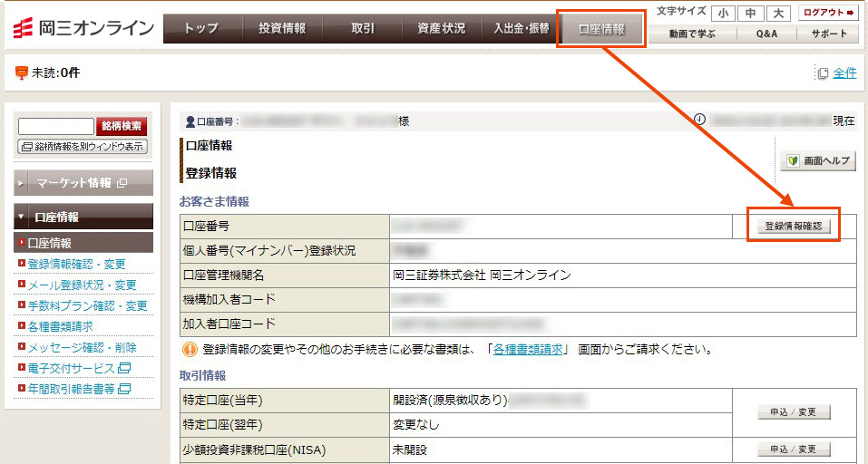Click the 未開設 NISA status text
The image size is (868, 464).
click(x=410, y=449)
